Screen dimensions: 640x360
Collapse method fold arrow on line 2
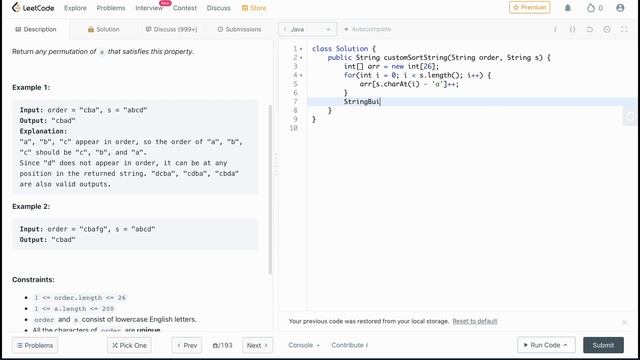(x=301, y=58)
